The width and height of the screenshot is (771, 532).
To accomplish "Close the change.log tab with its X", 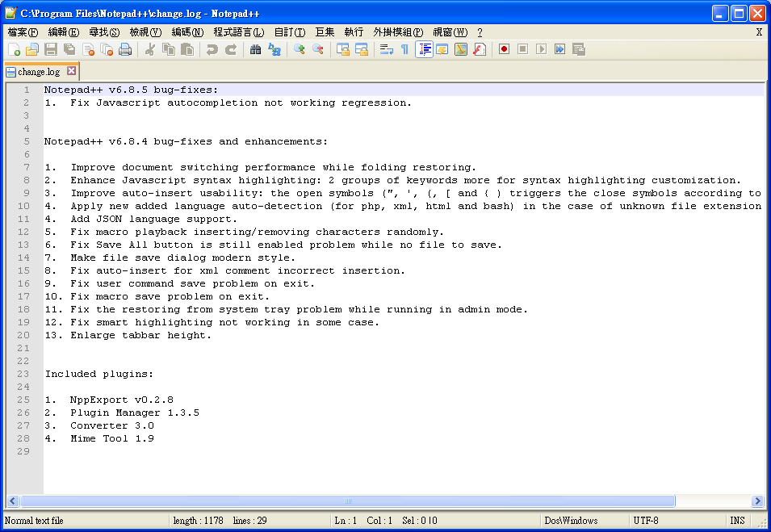I will click(72, 72).
